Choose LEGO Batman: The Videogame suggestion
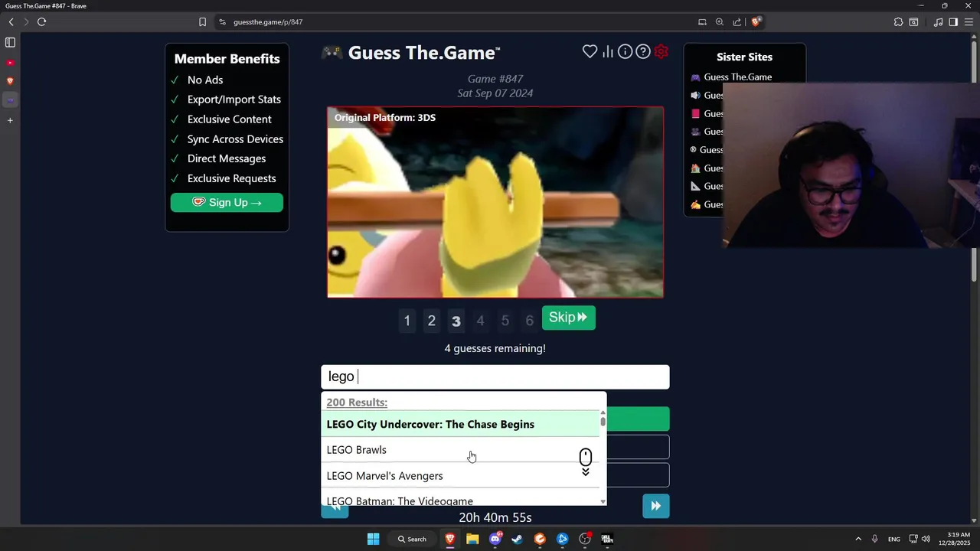The image size is (980, 551). click(460, 498)
